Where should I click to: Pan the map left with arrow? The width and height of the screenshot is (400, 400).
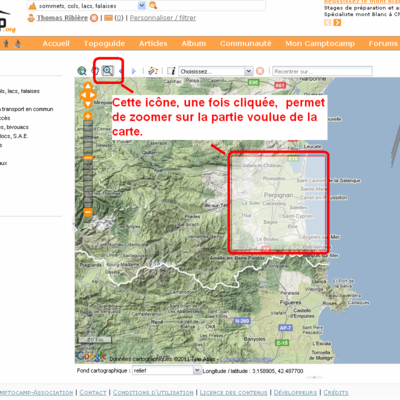[83, 95]
